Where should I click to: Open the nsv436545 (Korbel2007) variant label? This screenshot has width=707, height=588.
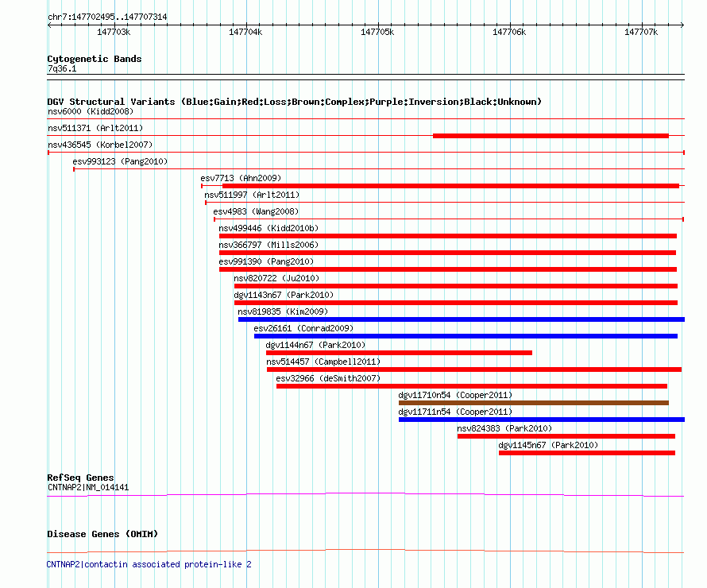pyautogui.click(x=100, y=145)
